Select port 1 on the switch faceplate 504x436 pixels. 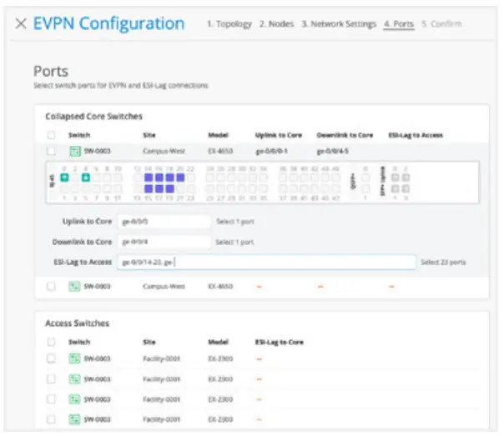[64, 188]
